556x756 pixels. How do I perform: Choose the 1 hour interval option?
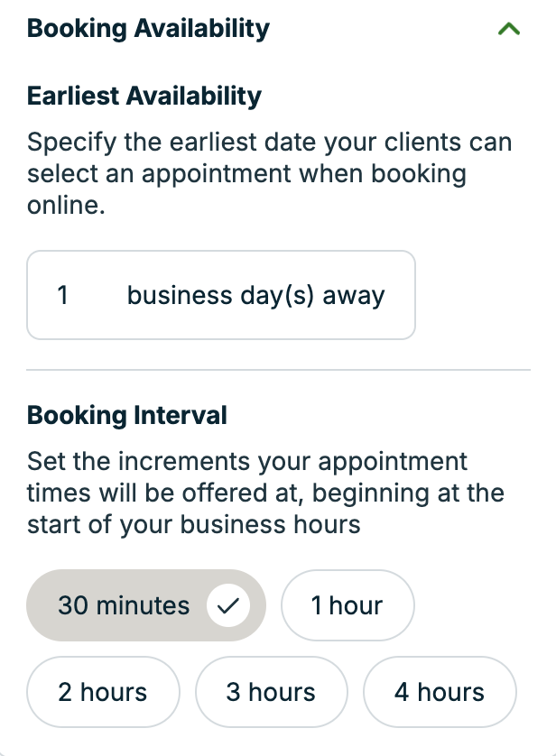[347, 605]
